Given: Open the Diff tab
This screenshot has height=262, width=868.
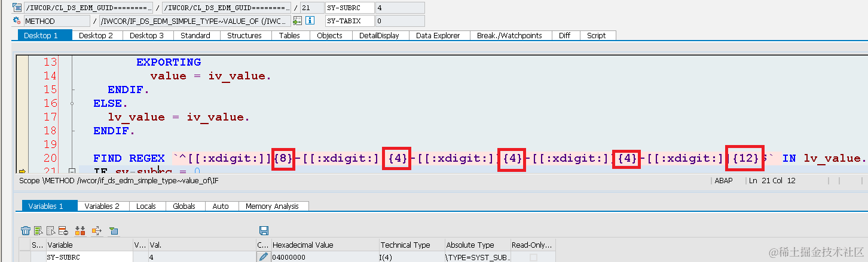Looking at the screenshot, I should [x=564, y=35].
